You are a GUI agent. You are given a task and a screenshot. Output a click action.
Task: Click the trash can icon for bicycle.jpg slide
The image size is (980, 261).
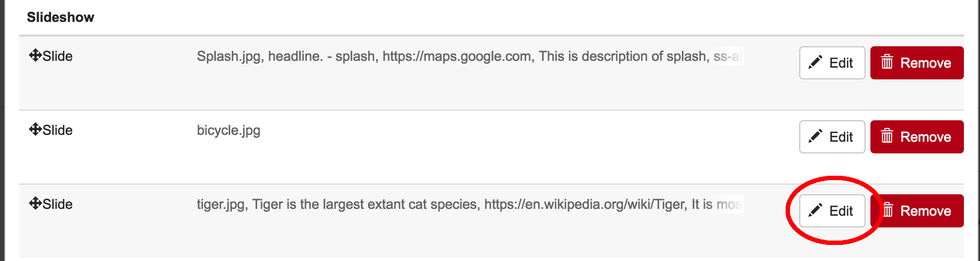coord(887,136)
